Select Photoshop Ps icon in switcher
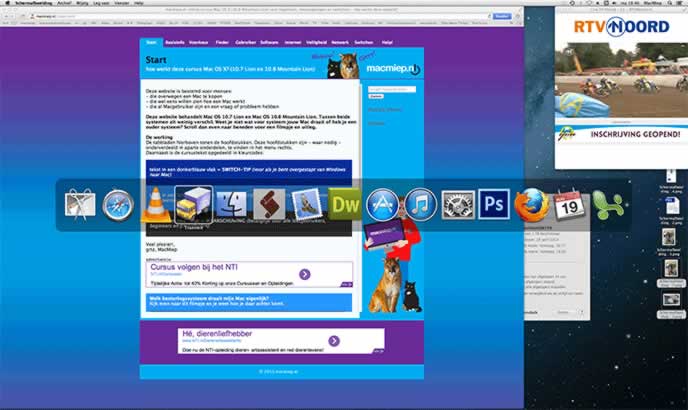 coord(494,204)
